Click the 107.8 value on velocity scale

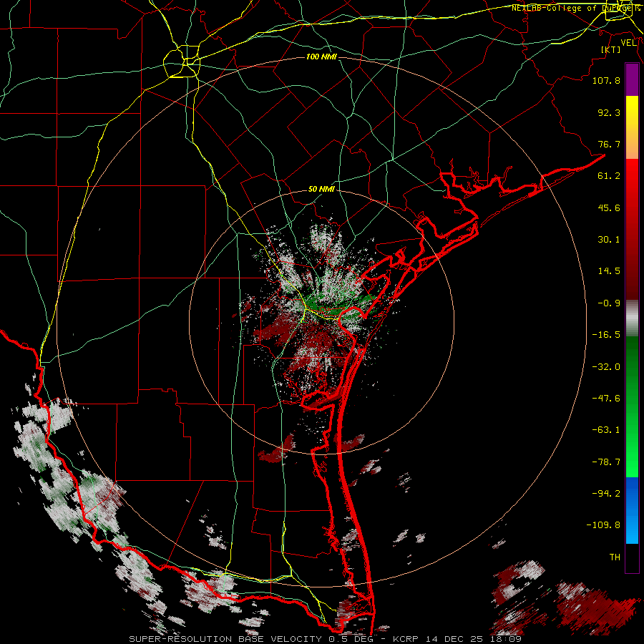tap(606, 80)
